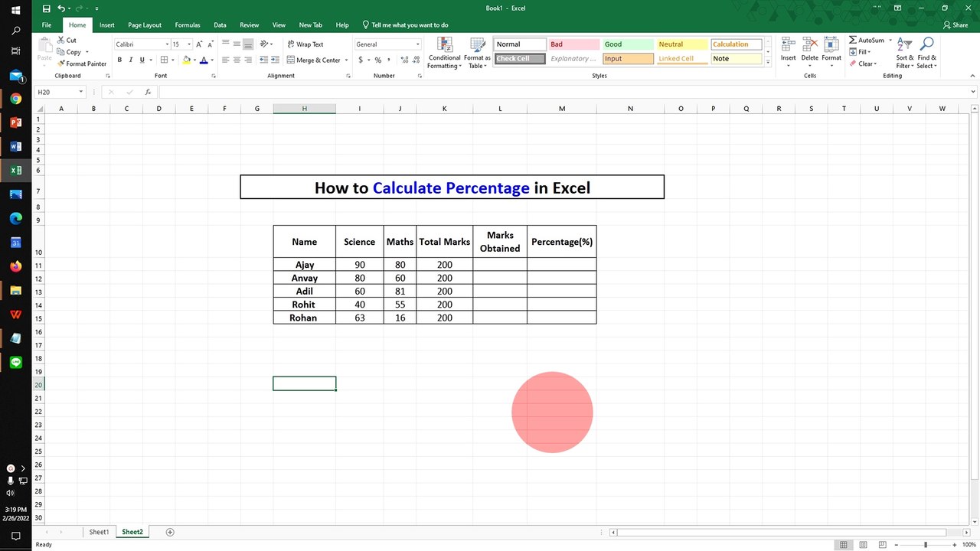Click the Share button

(955, 25)
